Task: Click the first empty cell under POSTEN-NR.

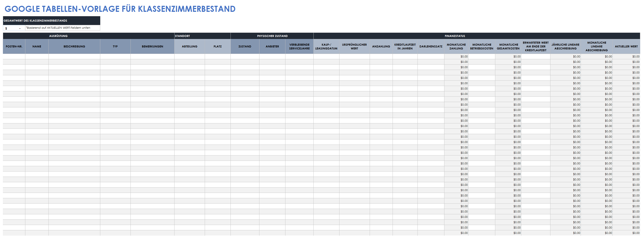Action: click(x=14, y=57)
